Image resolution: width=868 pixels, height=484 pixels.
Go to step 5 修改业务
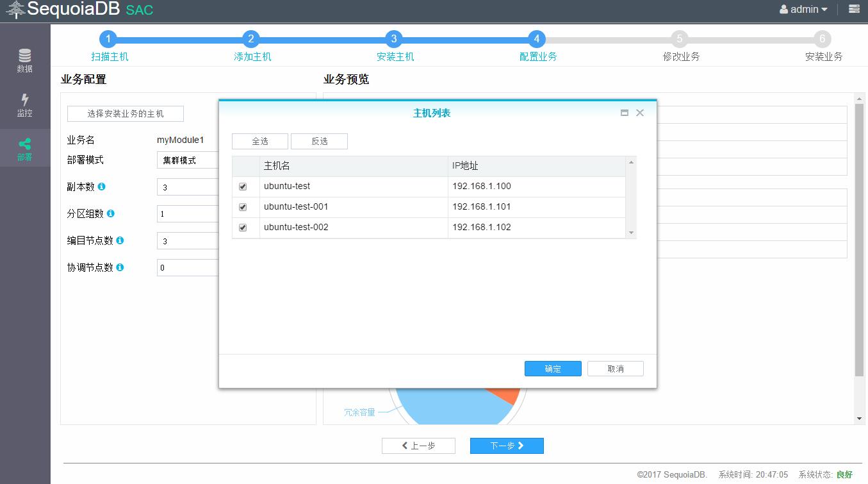pyautogui.click(x=680, y=39)
